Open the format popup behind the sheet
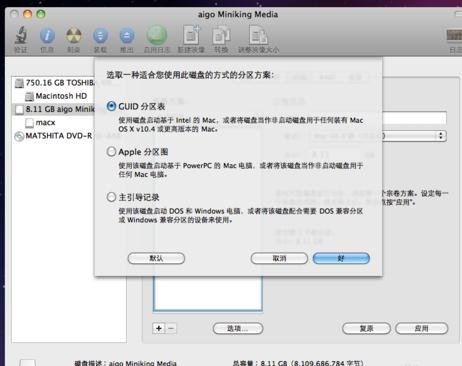 point(414,136)
